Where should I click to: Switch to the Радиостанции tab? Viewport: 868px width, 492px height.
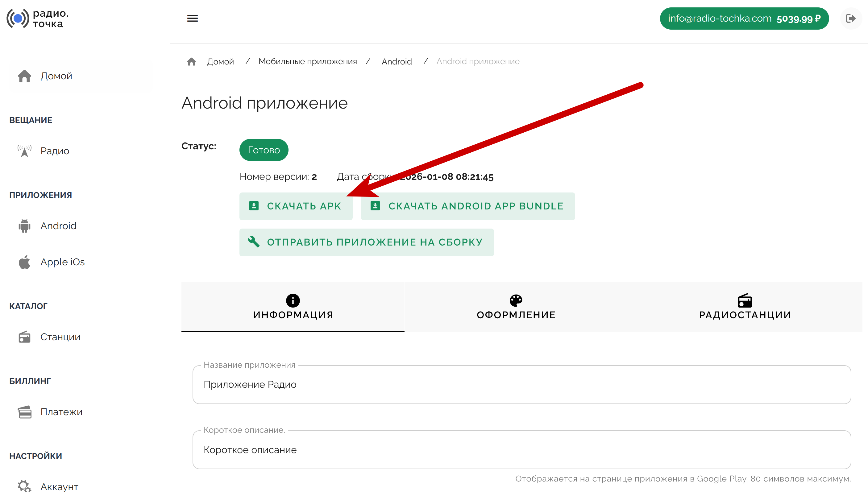745,307
